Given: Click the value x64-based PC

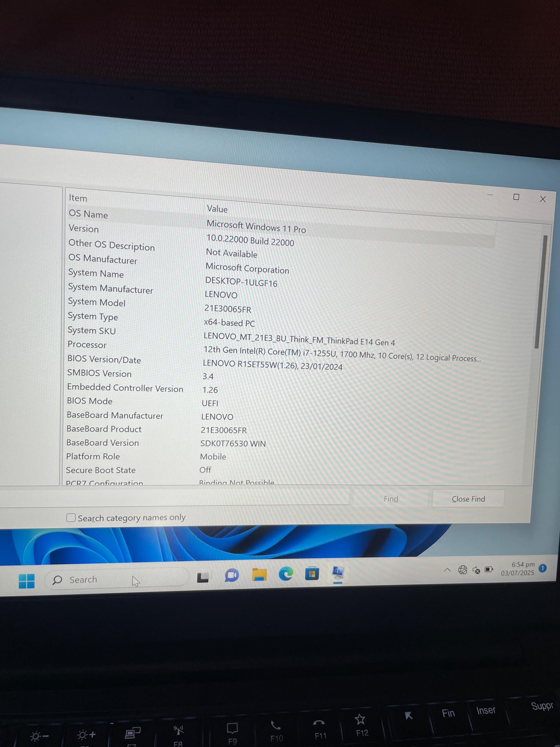Looking at the screenshot, I should coord(229,323).
